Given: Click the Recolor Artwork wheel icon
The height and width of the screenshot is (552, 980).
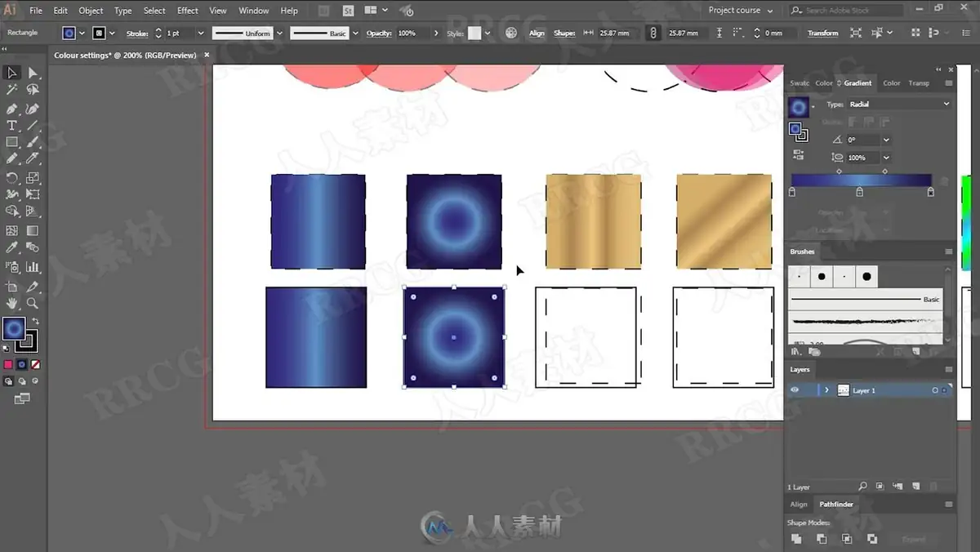Looking at the screenshot, I should (x=511, y=33).
